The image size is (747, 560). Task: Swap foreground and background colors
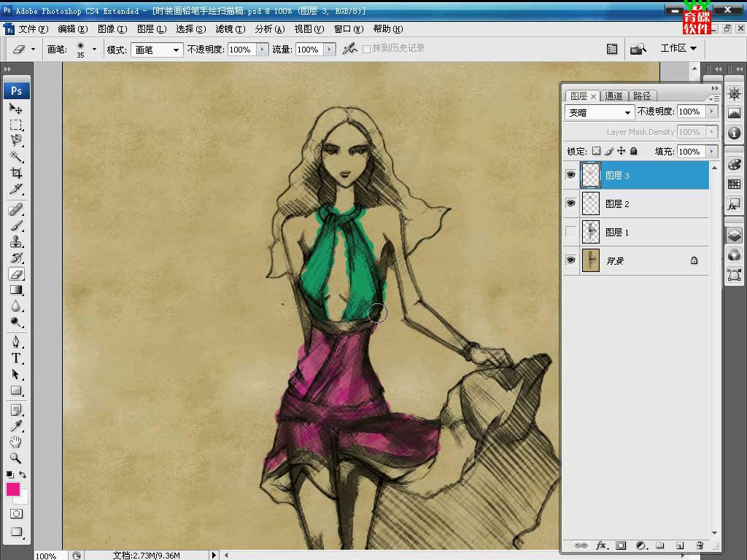pyautogui.click(x=23, y=475)
